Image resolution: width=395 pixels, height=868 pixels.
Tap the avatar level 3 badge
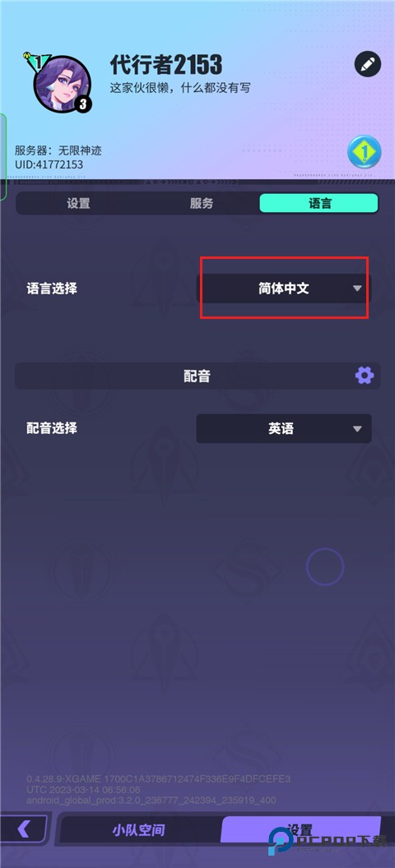[x=82, y=104]
